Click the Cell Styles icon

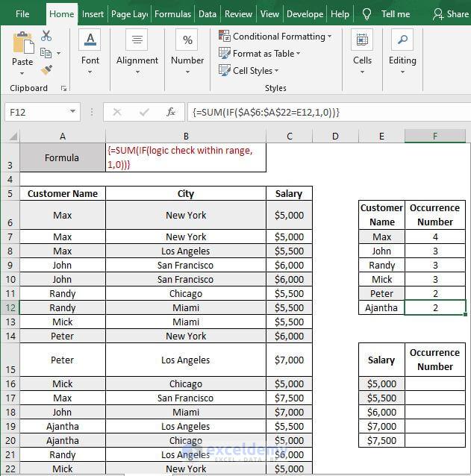click(225, 70)
